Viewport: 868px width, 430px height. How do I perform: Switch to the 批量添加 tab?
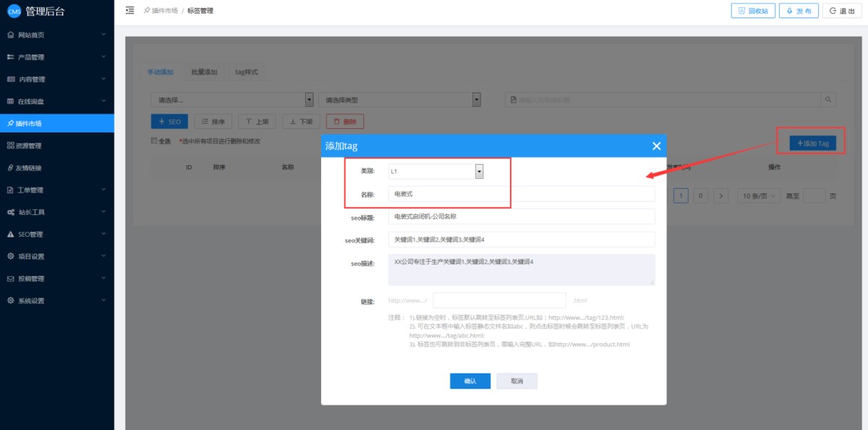point(204,72)
